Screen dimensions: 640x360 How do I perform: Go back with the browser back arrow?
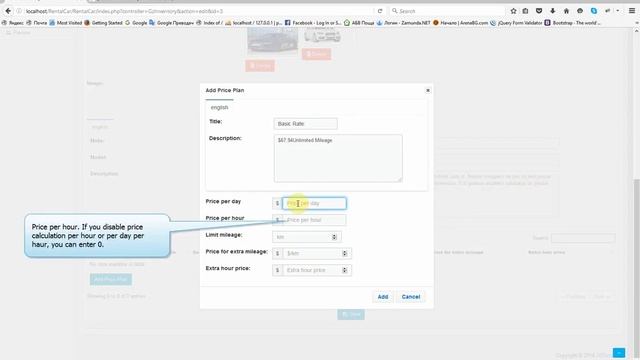point(8,11)
